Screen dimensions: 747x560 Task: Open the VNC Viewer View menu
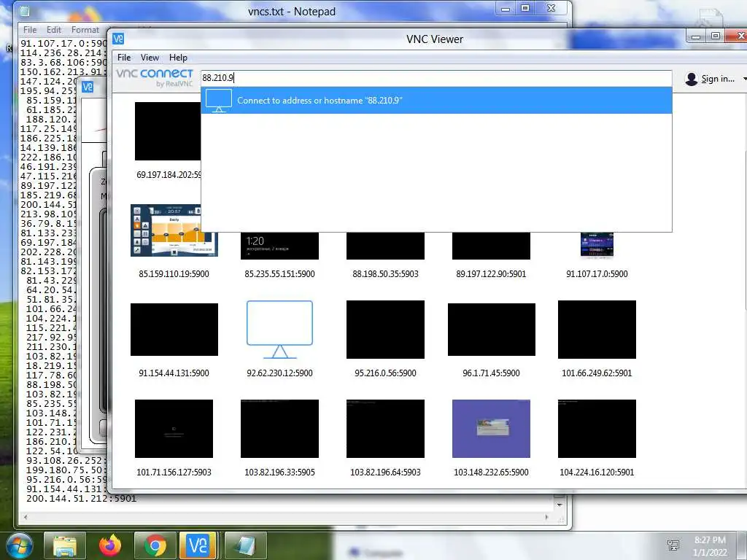pos(150,58)
